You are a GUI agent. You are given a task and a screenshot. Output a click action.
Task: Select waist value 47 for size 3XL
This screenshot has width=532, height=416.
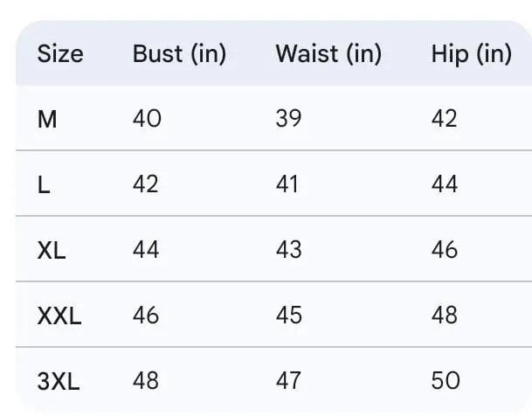[x=288, y=381]
